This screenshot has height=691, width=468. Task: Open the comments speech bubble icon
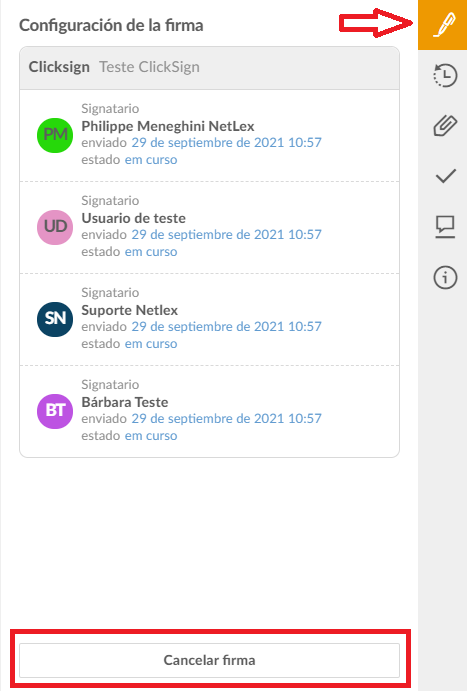tap(445, 227)
